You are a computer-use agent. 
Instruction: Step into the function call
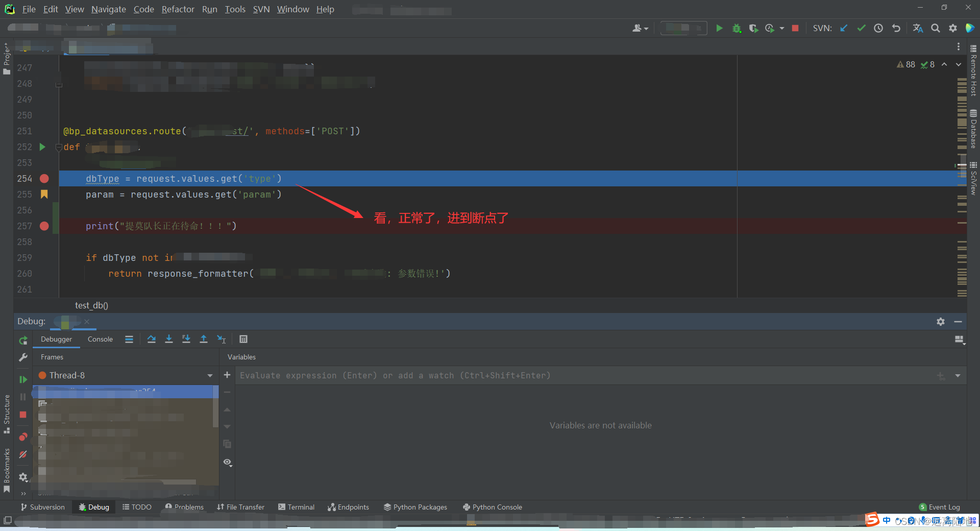(x=169, y=339)
